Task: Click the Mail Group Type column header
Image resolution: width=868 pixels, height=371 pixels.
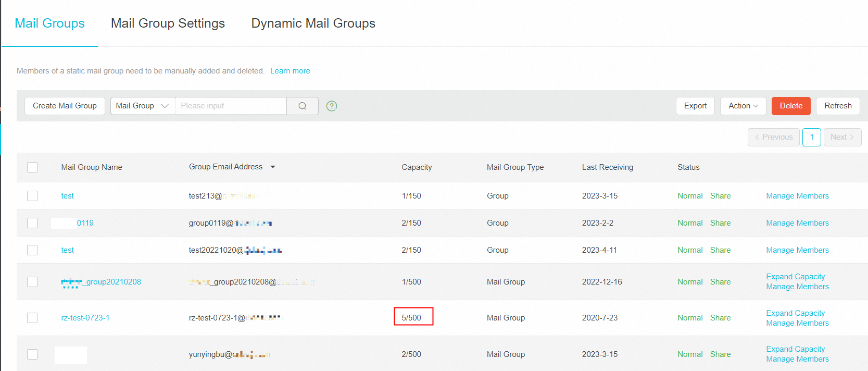Action: point(515,167)
